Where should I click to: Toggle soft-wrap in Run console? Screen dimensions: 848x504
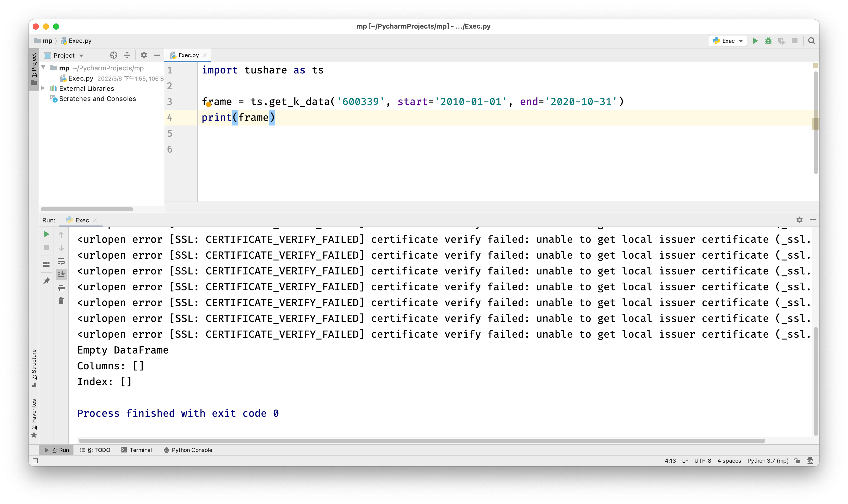click(x=61, y=261)
